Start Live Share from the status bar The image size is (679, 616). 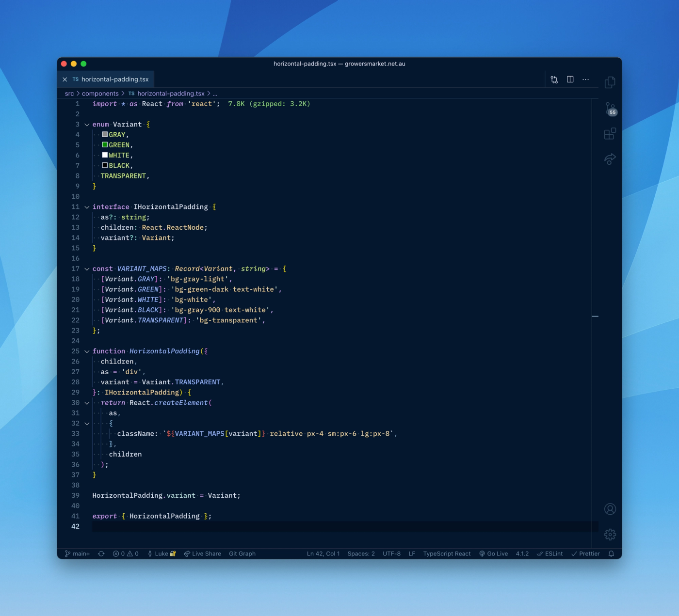point(202,553)
